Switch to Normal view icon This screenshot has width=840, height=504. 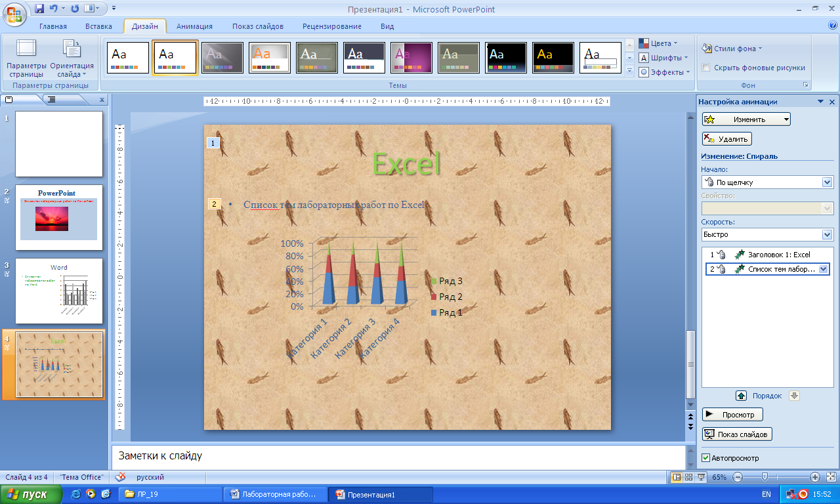coord(677,477)
